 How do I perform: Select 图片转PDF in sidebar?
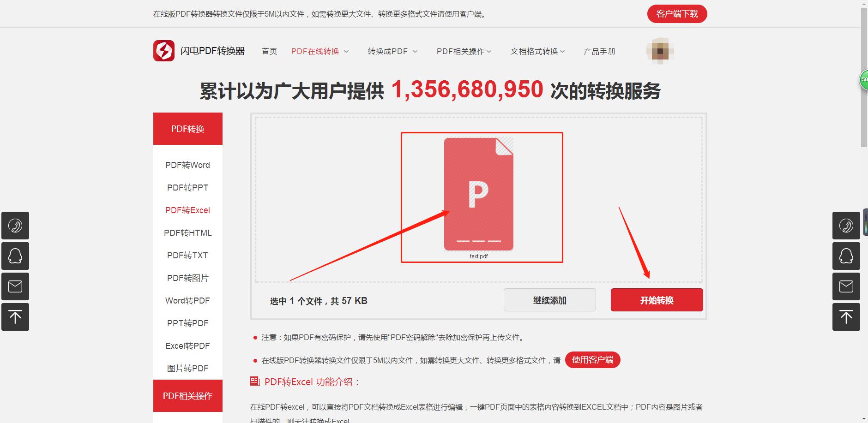(187, 368)
